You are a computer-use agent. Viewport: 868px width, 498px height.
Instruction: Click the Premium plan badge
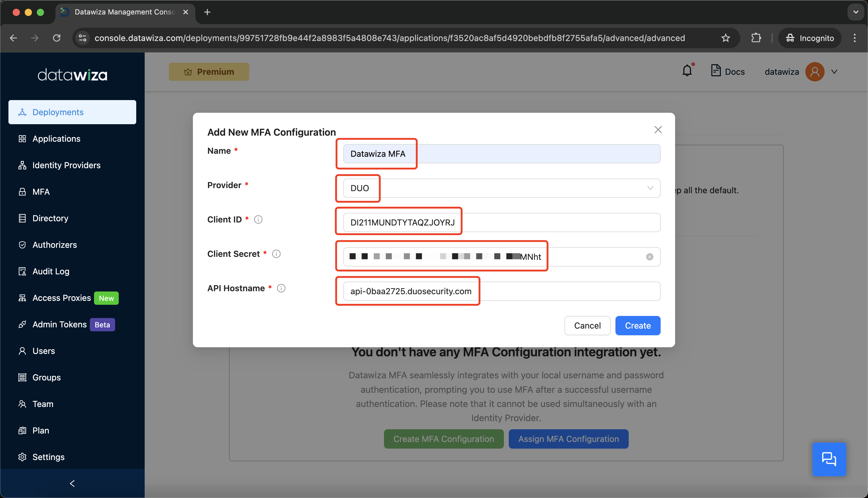click(209, 72)
